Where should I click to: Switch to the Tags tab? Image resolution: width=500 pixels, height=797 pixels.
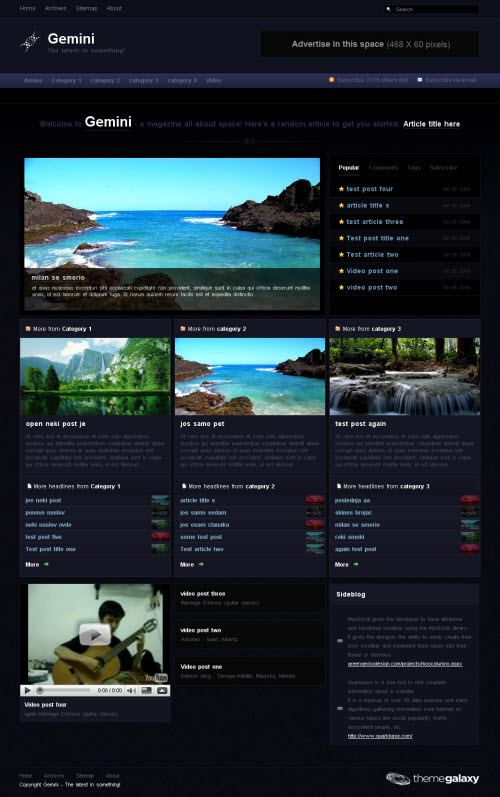point(414,168)
